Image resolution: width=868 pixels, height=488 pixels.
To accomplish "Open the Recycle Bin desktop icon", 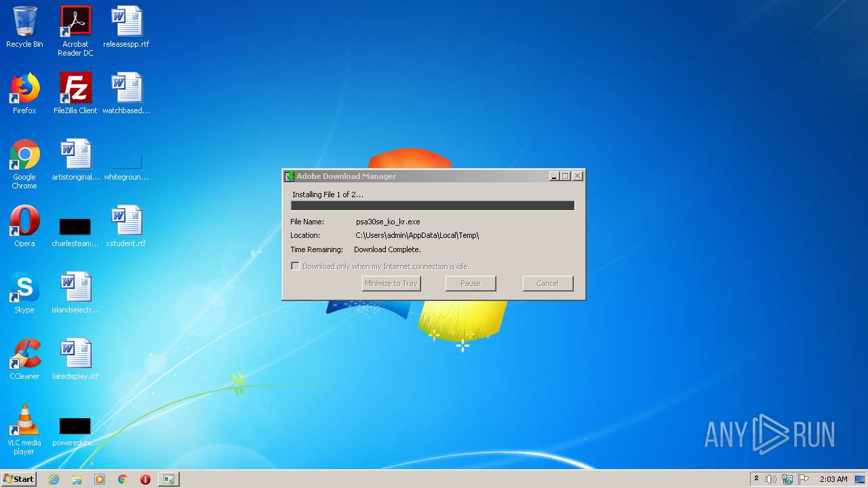I will click(24, 27).
